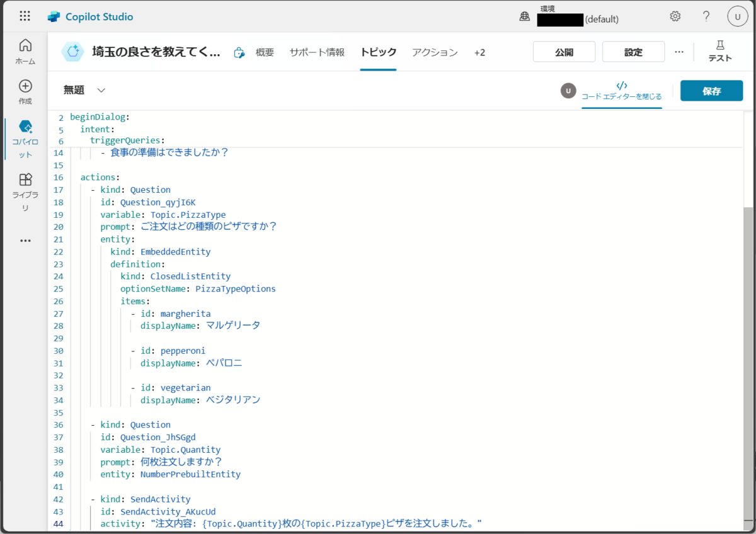Select コパイロット in sidebar
The width and height of the screenshot is (756, 534).
25,139
